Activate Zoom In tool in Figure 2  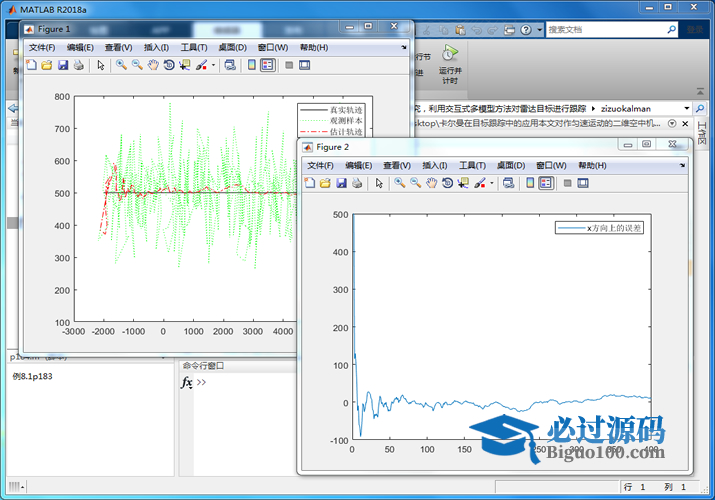click(400, 183)
